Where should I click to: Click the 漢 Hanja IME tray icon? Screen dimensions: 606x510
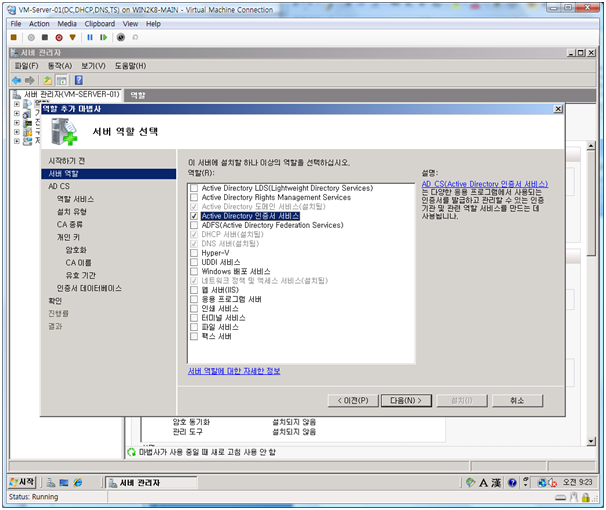496,483
